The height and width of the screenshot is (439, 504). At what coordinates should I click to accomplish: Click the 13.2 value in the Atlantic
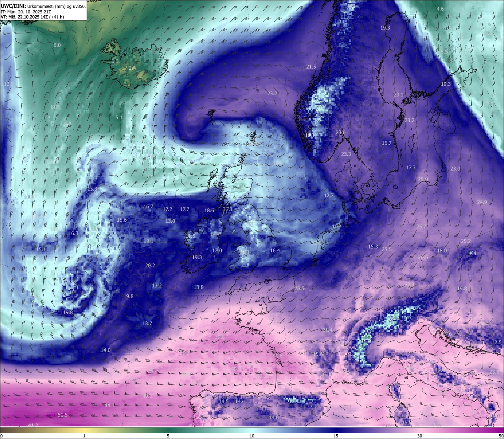(157, 286)
